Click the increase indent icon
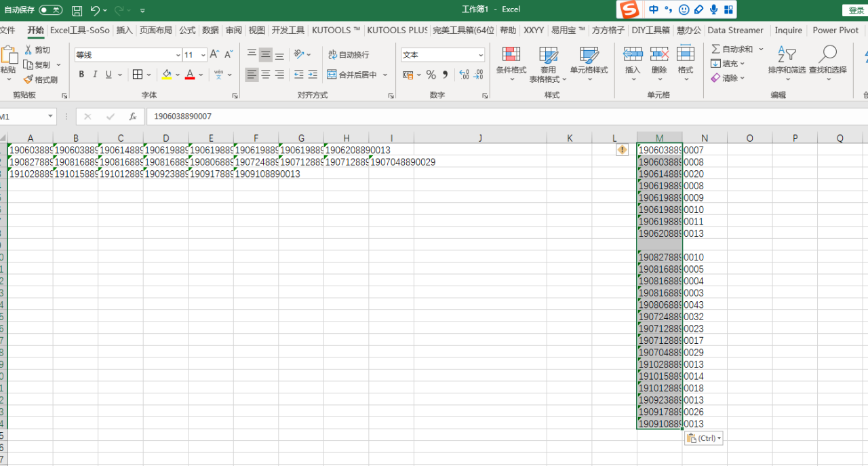 [313, 75]
